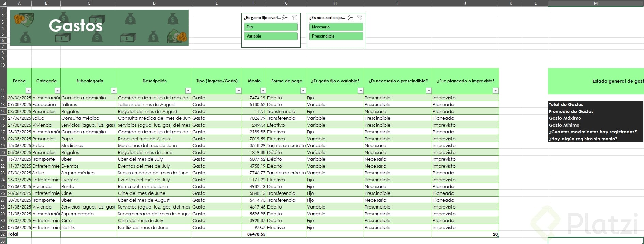Clear filter on necesario o prescindible slicer
Viewport: 644px width, 244px height.
pyautogui.click(x=359, y=18)
